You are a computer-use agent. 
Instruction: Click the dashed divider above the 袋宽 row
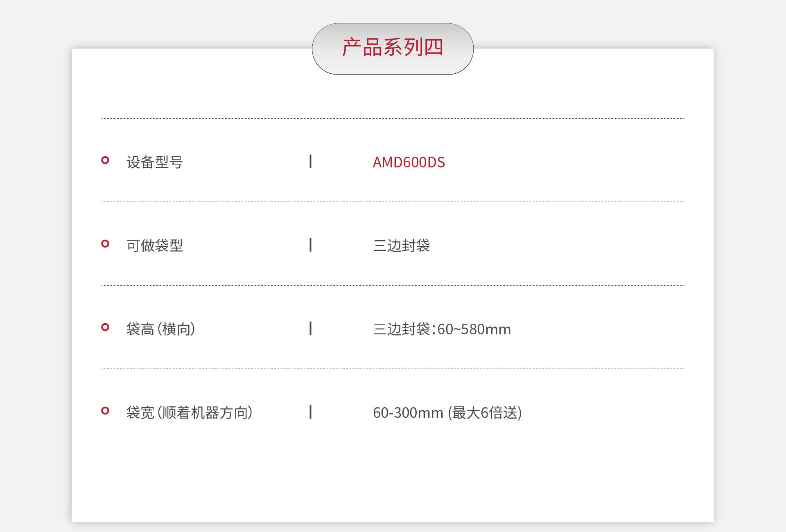point(393,369)
